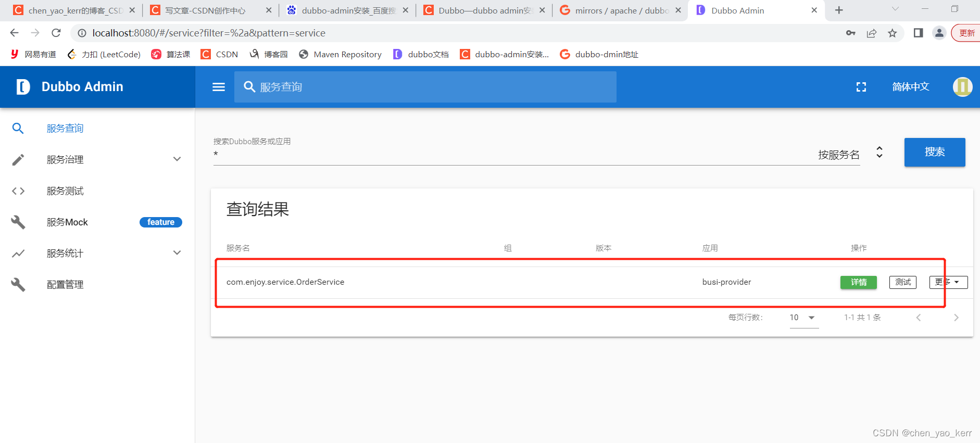Click the 搜索Dubbo服务或应用 input field
Screen dimensions: 980x443
pos(510,154)
